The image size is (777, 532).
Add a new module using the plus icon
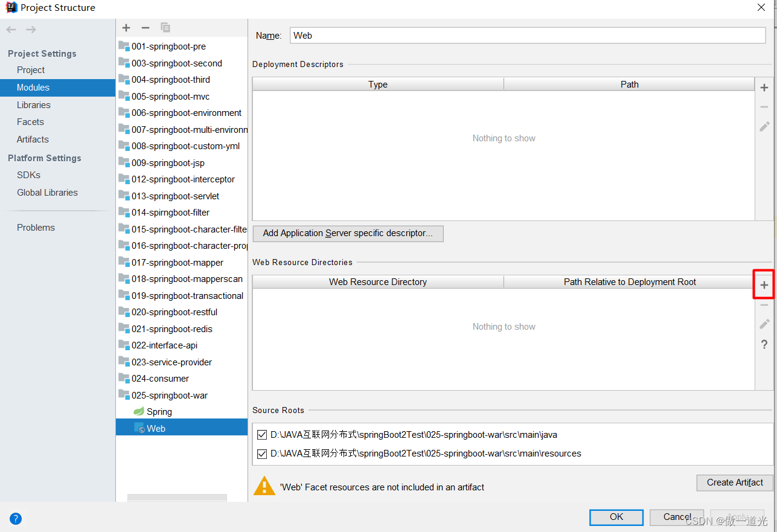[126, 27]
